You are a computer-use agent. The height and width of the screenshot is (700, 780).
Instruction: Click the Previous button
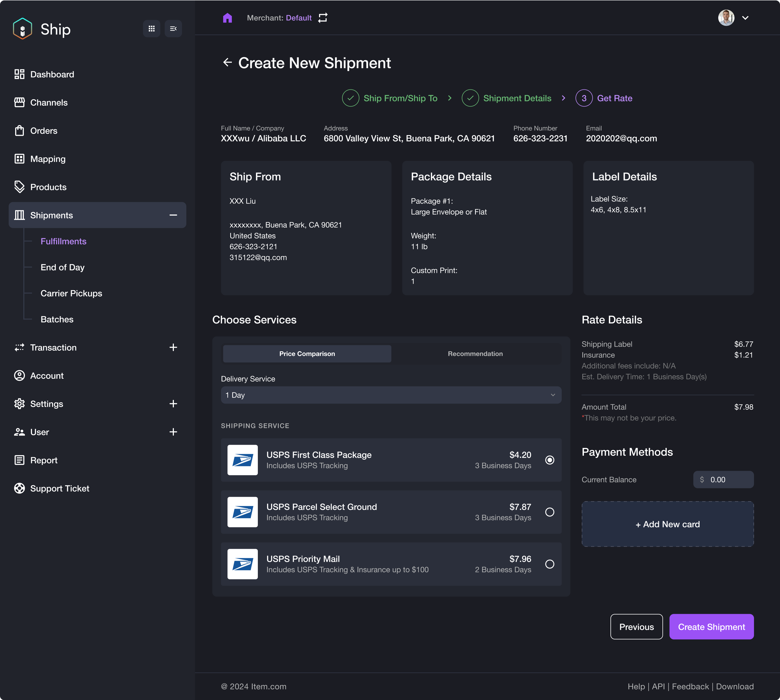point(636,627)
